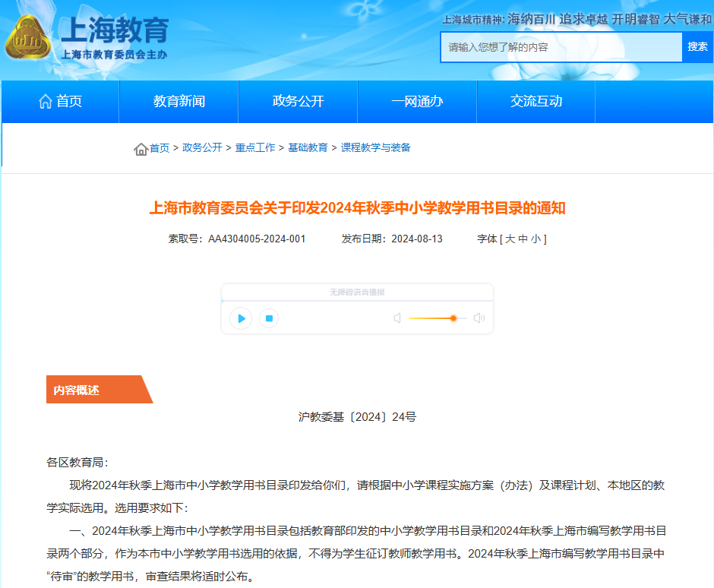The image size is (714, 588).
Task: Set font size to 中
Action: (523, 239)
